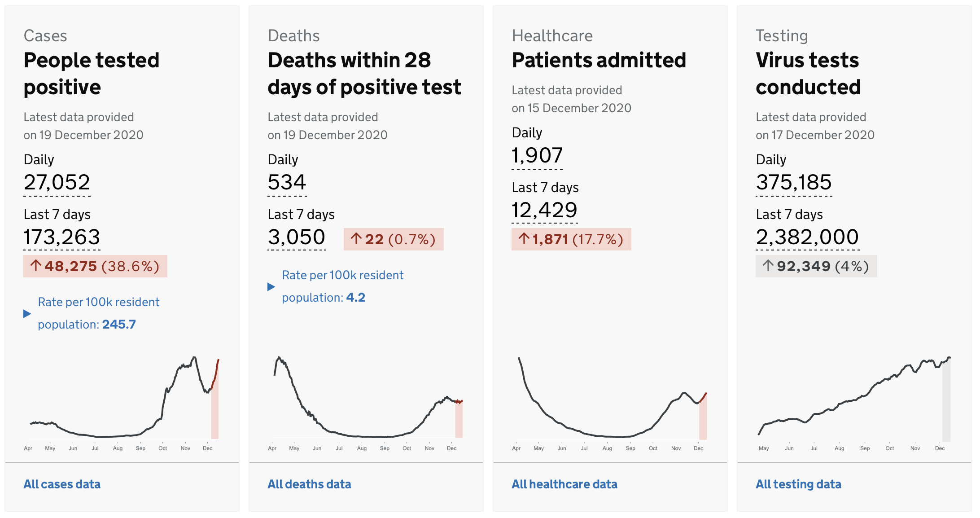The image size is (980, 518).
Task: Click the daily deaths figure 534
Action: coord(287,183)
